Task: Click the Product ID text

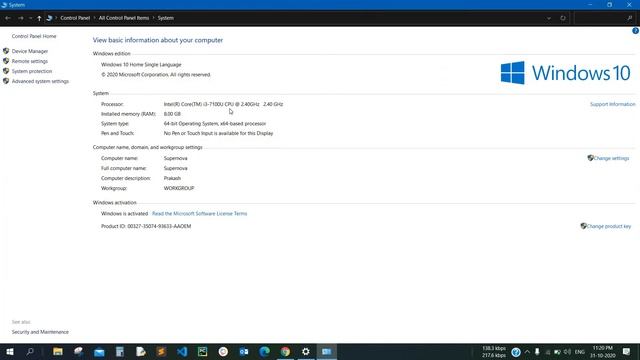Action: tap(146, 226)
